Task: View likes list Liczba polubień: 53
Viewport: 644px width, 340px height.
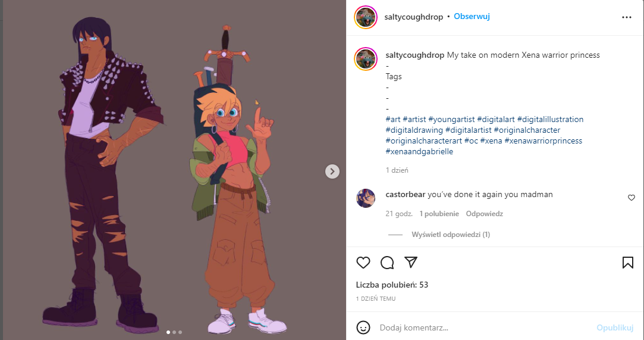Action: click(392, 285)
